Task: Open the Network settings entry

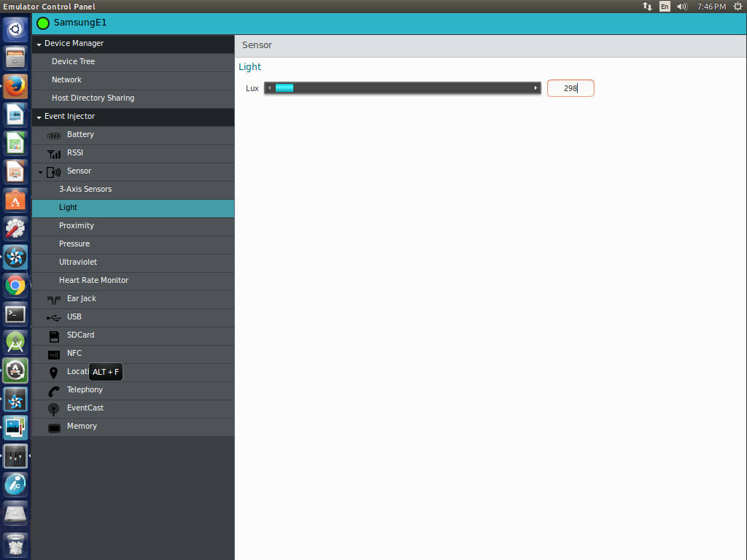Action: 66,80
